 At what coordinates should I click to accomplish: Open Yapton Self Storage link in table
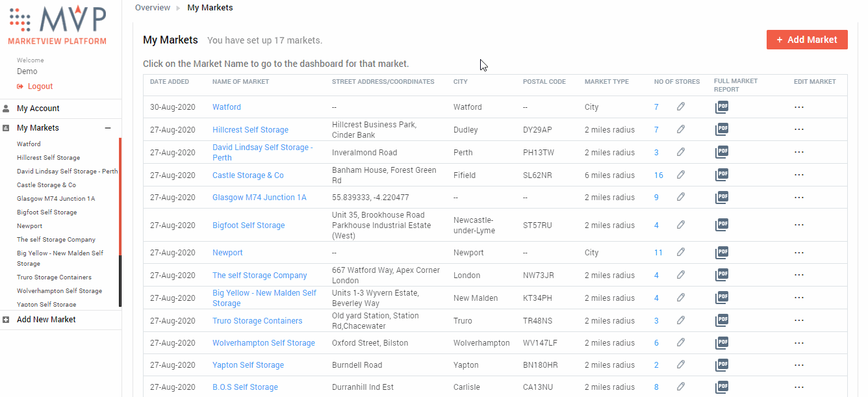click(248, 365)
